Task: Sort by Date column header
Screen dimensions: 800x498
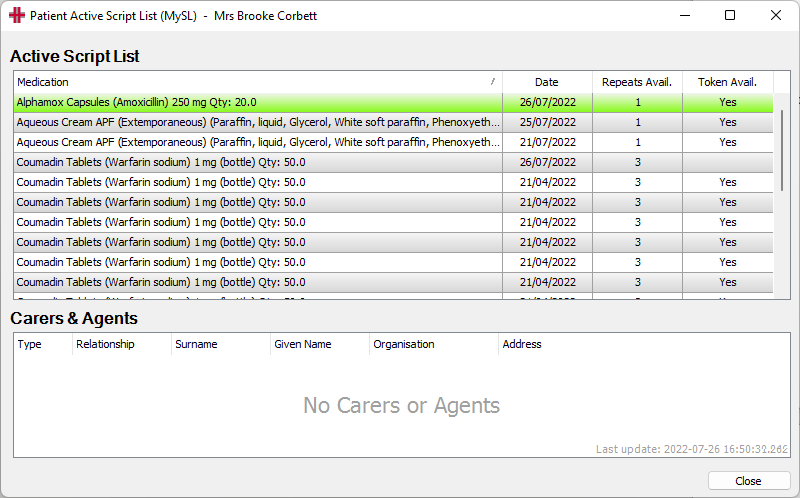Action: pyautogui.click(x=547, y=82)
